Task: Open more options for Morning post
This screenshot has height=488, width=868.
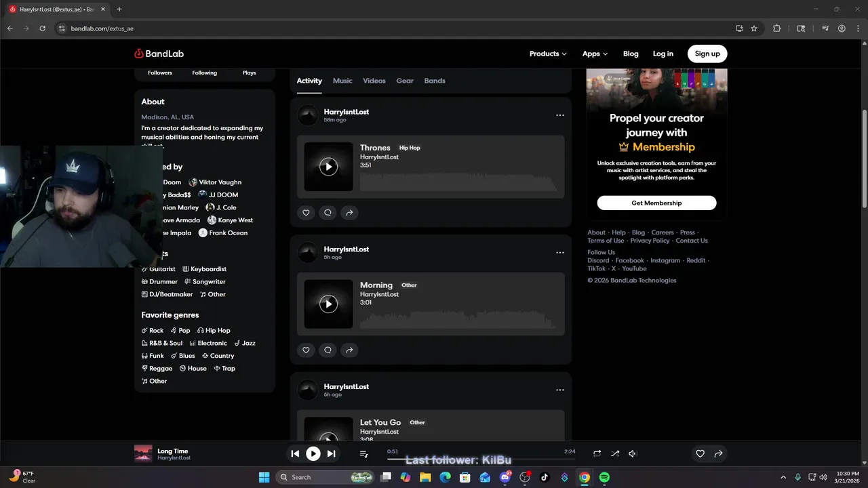Action: tap(560, 253)
